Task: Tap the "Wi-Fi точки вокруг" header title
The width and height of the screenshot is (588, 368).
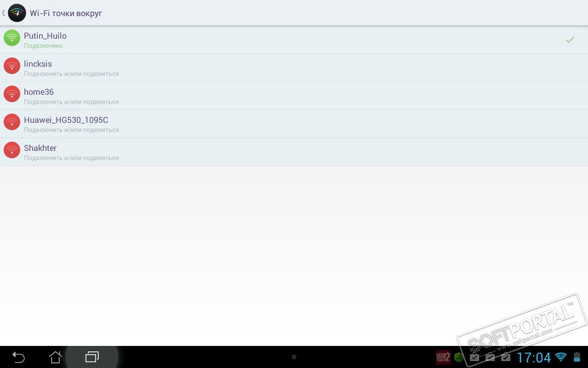Action: [x=66, y=13]
